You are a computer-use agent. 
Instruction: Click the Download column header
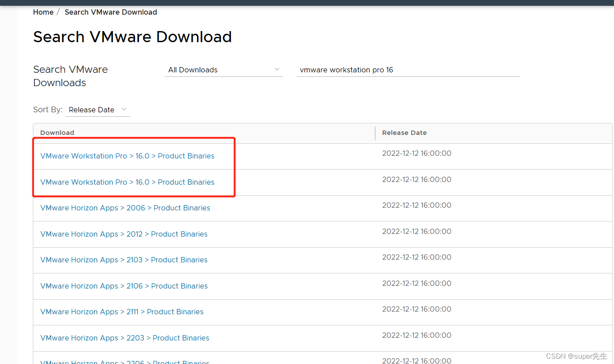click(x=57, y=133)
